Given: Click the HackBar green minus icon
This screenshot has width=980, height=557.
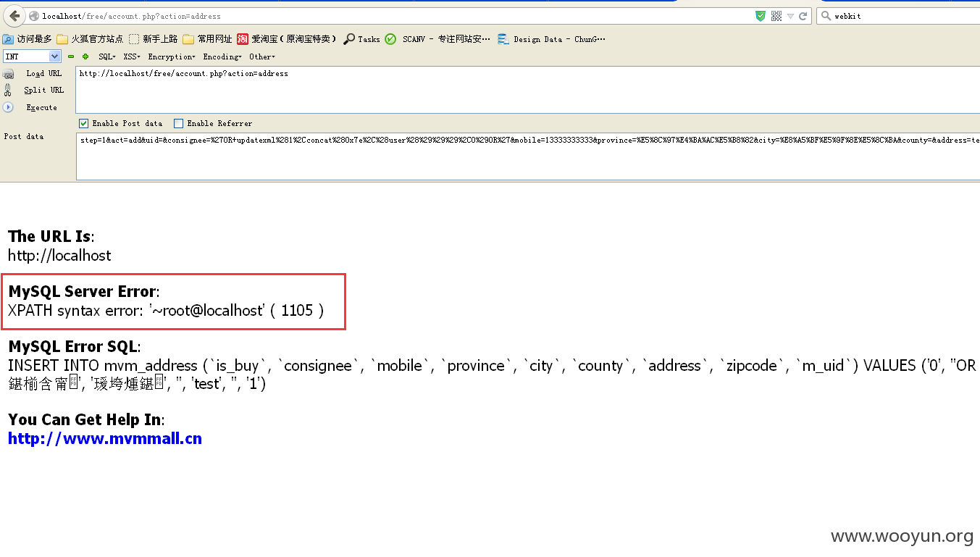Looking at the screenshot, I should (71, 56).
